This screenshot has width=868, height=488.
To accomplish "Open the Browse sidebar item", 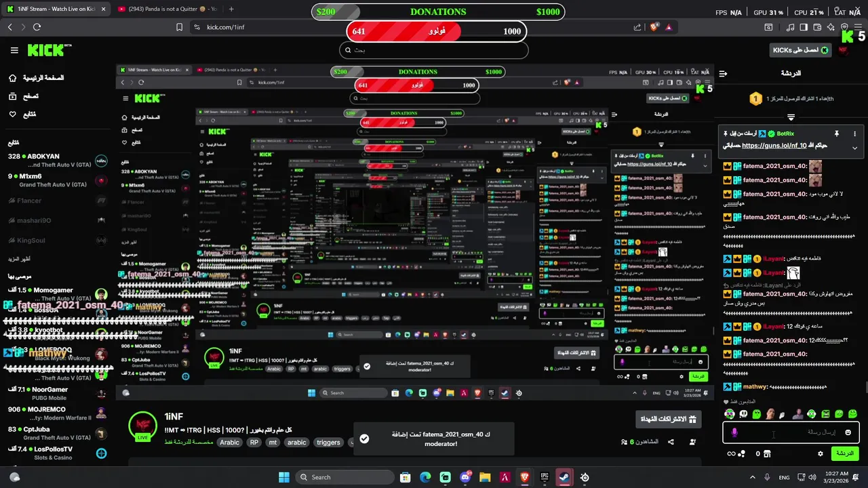I will pos(24,96).
